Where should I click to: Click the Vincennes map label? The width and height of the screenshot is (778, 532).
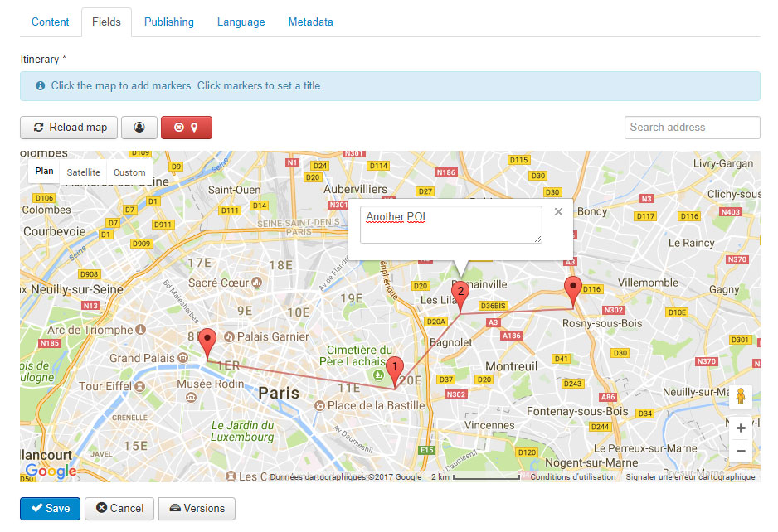coord(489,425)
